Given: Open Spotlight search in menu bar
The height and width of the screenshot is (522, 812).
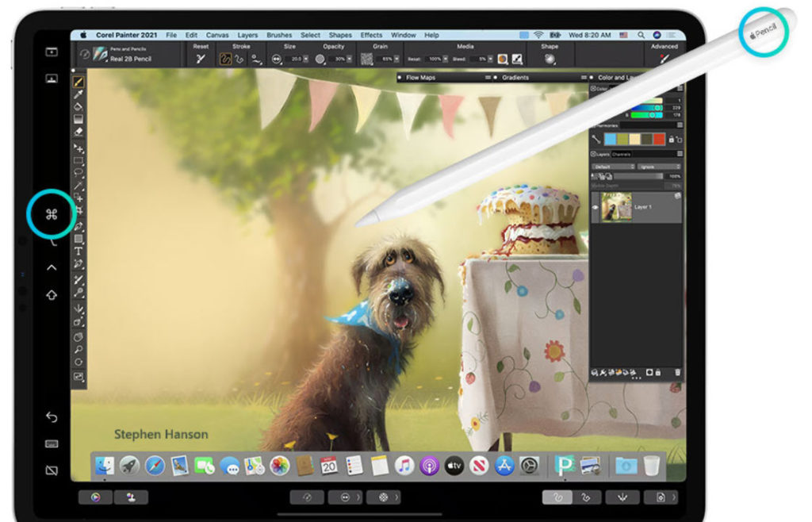Looking at the screenshot, I should click(x=641, y=35).
